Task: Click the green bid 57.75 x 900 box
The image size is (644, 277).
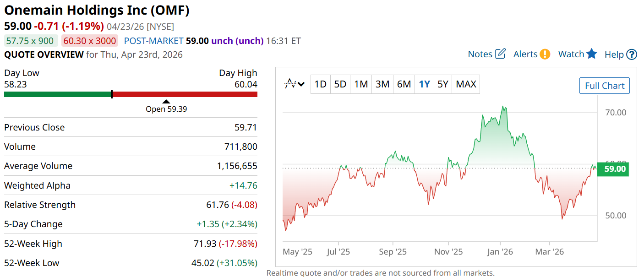Action: [x=31, y=41]
